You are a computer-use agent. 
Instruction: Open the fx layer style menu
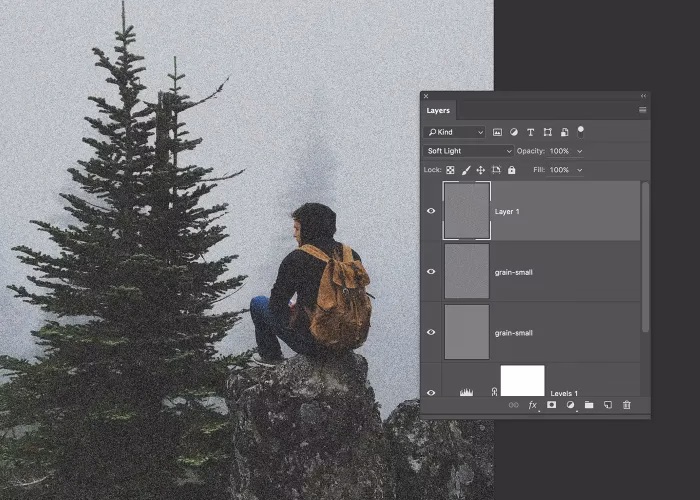pos(533,405)
